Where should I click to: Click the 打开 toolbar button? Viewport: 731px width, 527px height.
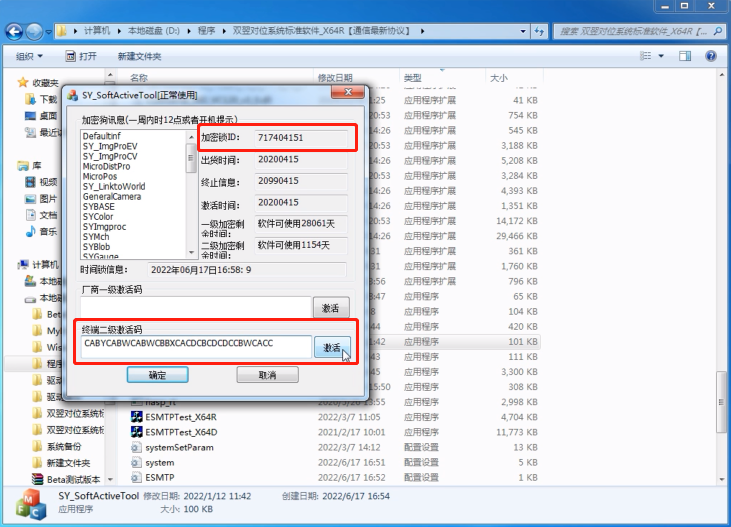81,56
